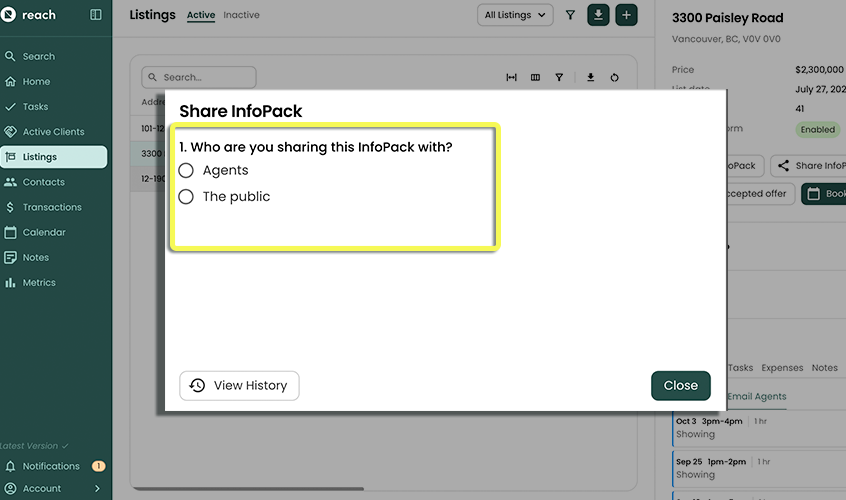The height and width of the screenshot is (500, 846).
Task: Expand the Account menu chevron
Action: [97, 489]
